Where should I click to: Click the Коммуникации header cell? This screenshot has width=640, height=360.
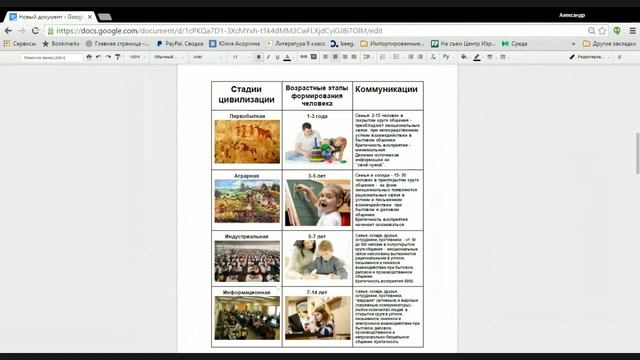[x=388, y=96]
